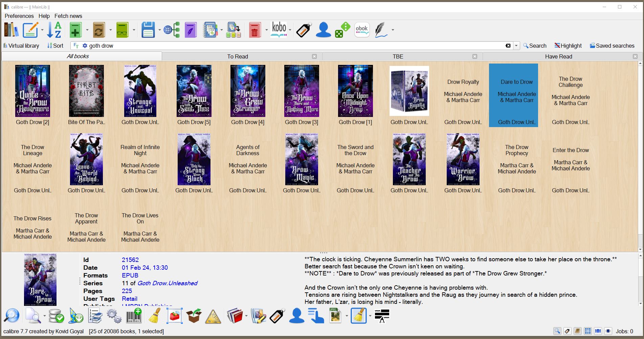Click the blue person icon in the top toolbar
Viewport: 644px width, 339px height.
323,30
